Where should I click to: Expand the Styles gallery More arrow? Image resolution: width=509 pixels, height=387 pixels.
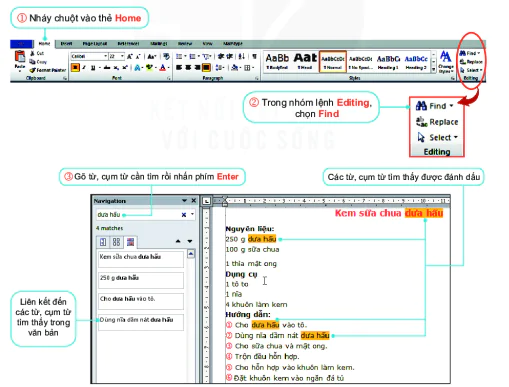pyautogui.click(x=434, y=70)
